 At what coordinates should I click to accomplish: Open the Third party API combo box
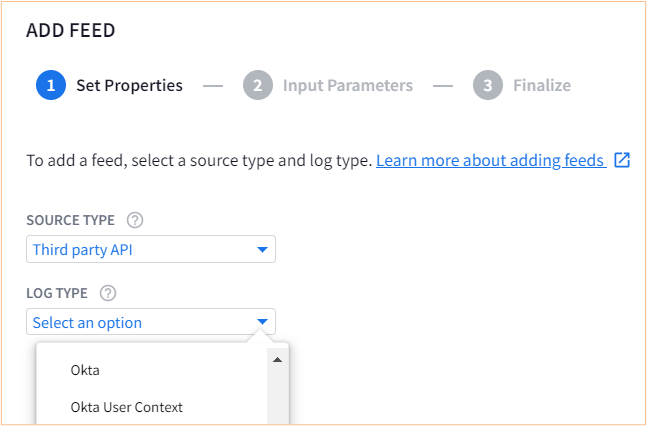click(151, 249)
